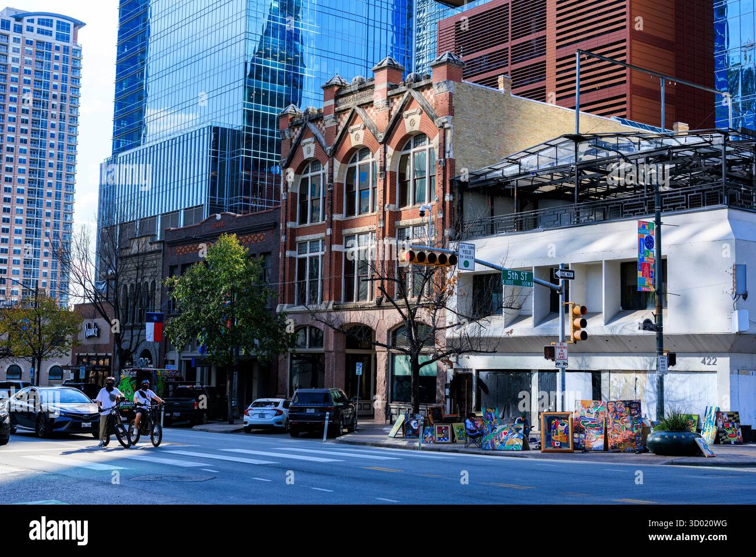Click the ONE WAY arrow sign
Screen dimensions: 756x557
[x=564, y=274]
